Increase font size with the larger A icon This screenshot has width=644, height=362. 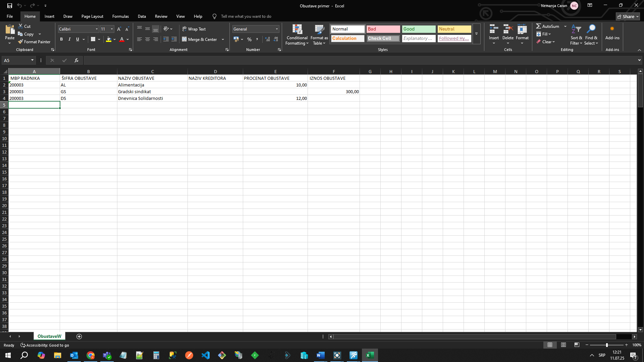pos(119,29)
